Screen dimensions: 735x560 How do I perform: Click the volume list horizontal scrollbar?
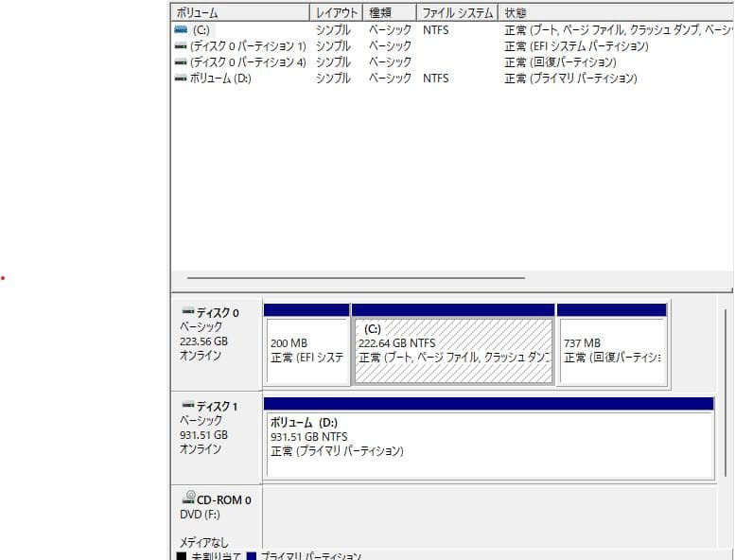(x=356, y=278)
